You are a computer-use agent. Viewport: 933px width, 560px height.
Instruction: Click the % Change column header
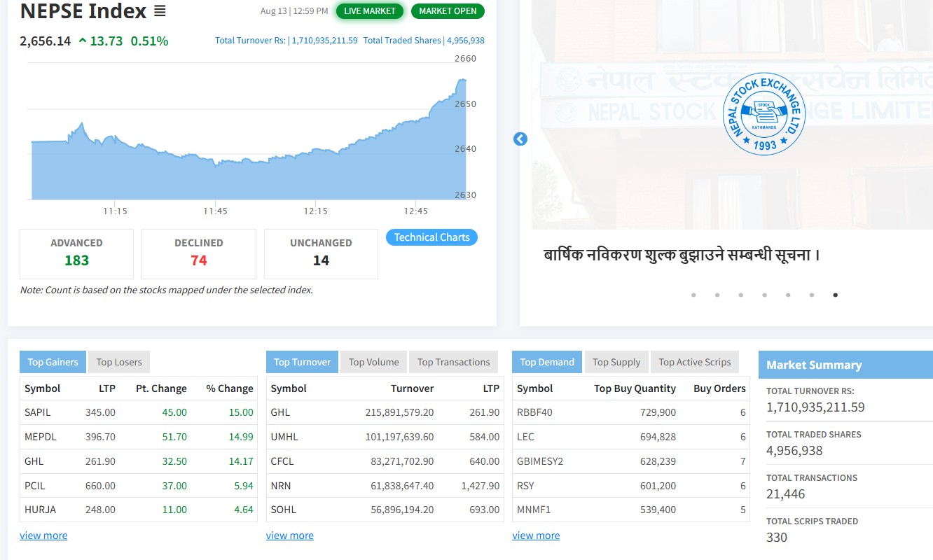pos(230,388)
